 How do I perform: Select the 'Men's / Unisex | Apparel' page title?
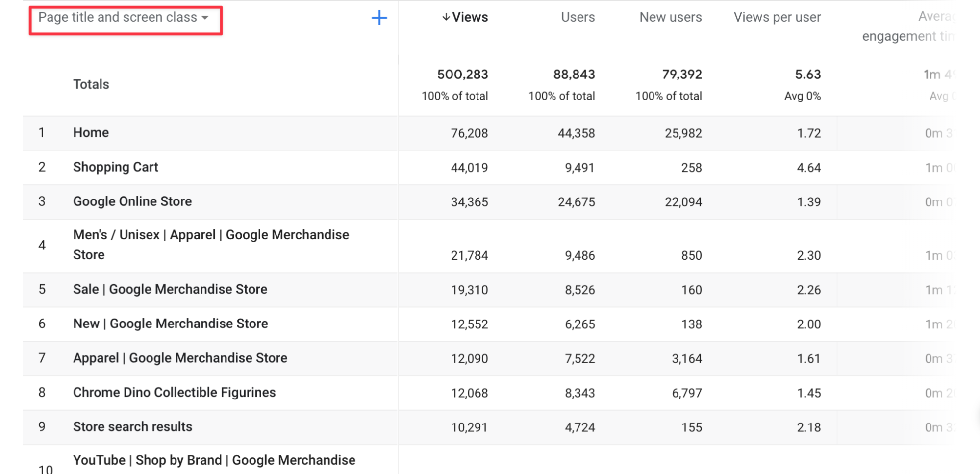click(211, 245)
